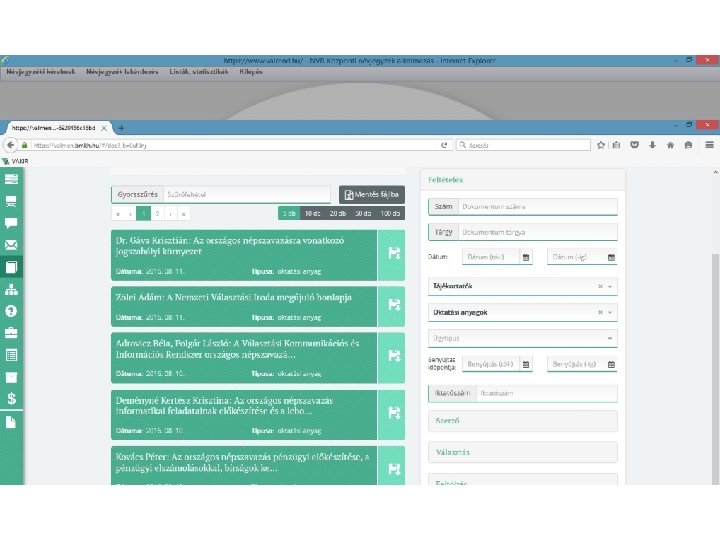Click Kilépés menu in Internet Explorer window
The image size is (720, 540).
[251, 72]
